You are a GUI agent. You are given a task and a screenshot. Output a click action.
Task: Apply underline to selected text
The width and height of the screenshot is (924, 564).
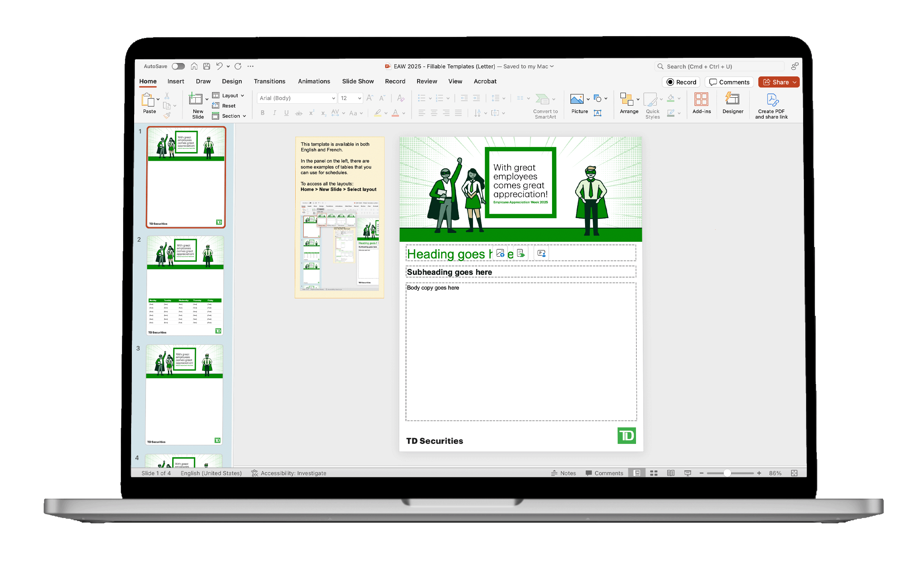point(286,113)
